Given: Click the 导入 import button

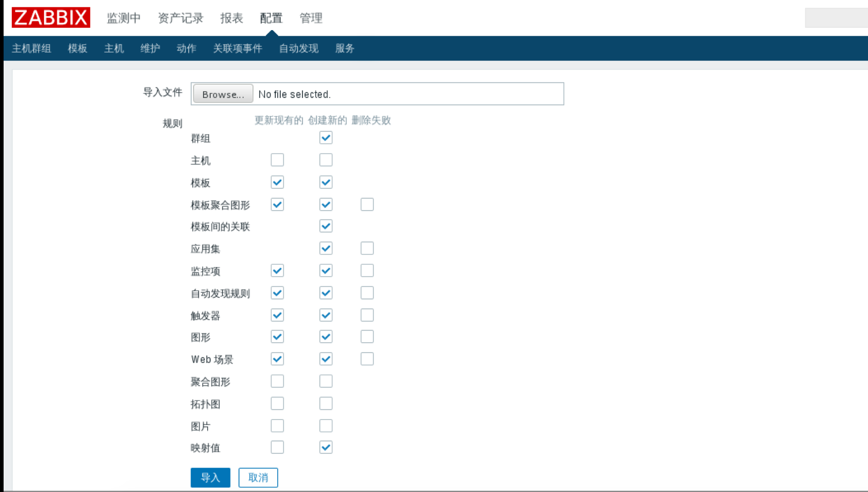Looking at the screenshot, I should [x=210, y=477].
